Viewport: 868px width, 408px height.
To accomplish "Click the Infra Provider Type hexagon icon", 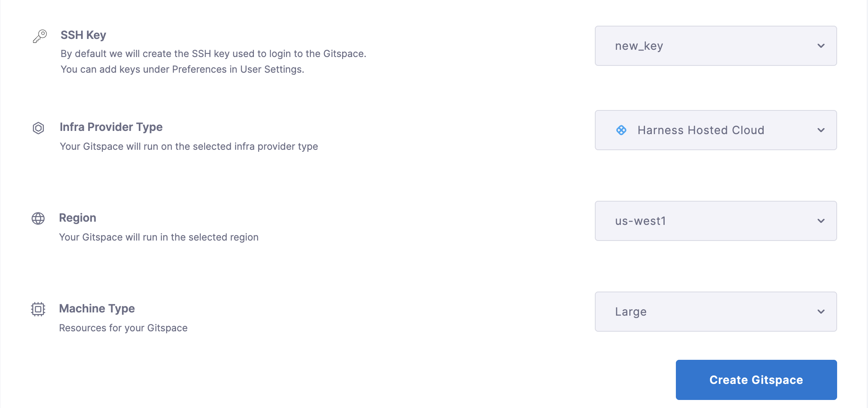I will pos(38,128).
